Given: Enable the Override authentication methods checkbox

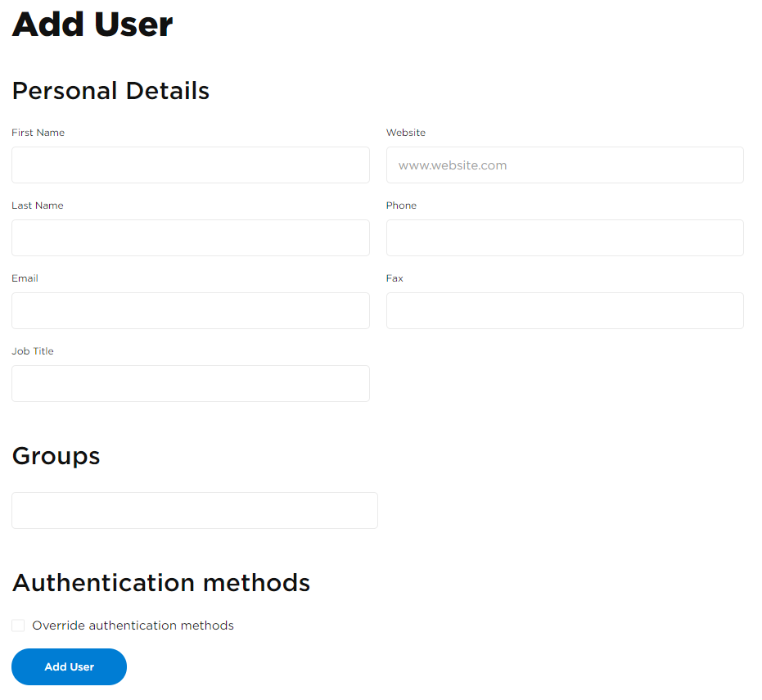Looking at the screenshot, I should click(18, 625).
